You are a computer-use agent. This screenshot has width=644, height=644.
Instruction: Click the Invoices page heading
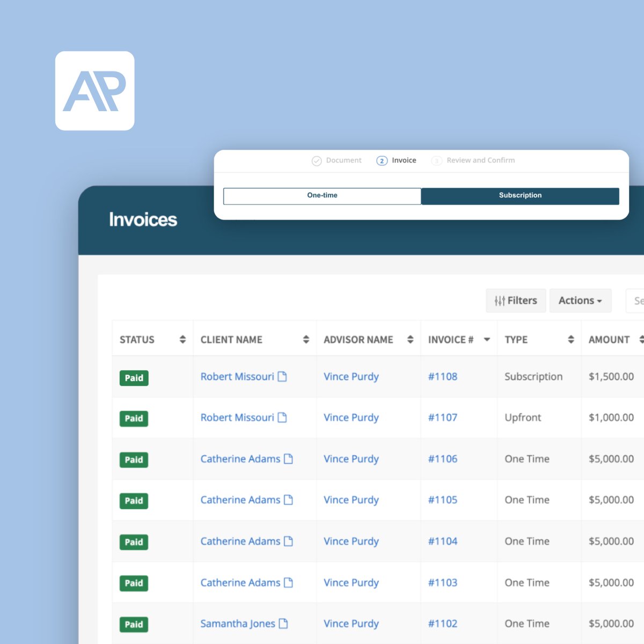[x=143, y=219]
